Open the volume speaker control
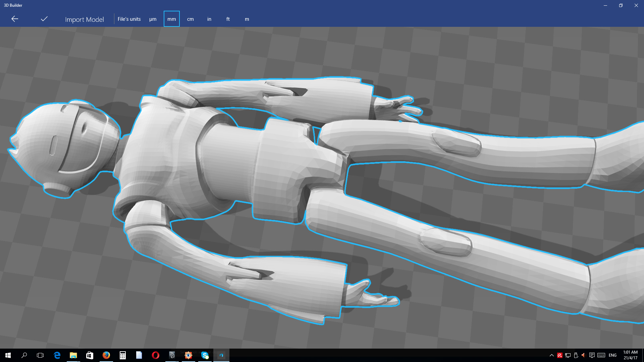This screenshot has height=362, width=644. click(583, 355)
